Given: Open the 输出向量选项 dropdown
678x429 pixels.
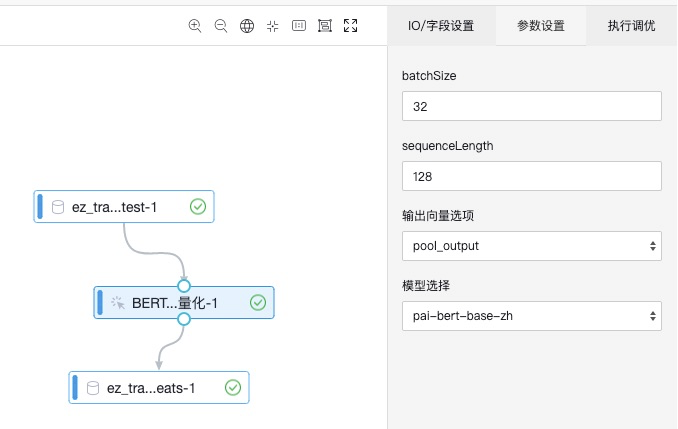Looking at the screenshot, I should (531, 244).
